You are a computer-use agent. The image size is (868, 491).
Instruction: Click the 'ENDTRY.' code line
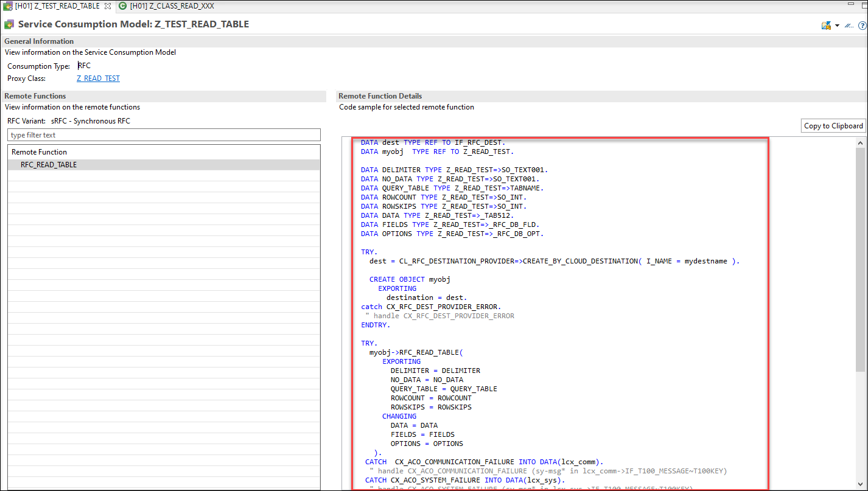click(x=376, y=325)
